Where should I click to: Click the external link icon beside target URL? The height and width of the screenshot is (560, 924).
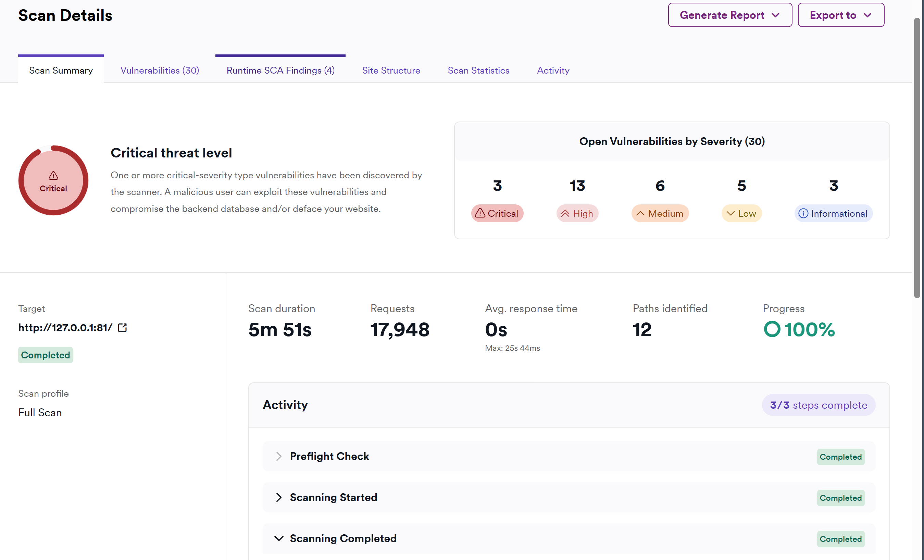point(122,328)
